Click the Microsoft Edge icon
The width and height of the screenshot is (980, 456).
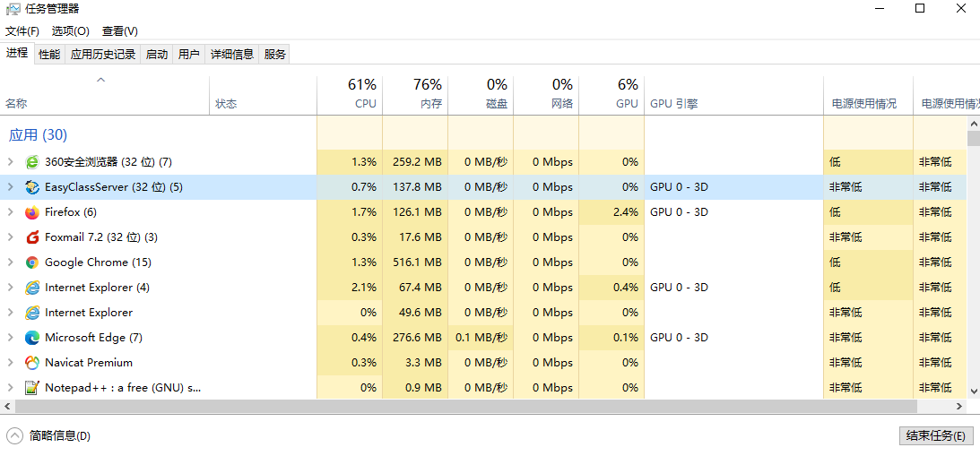pyautogui.click(x=32, y=338)
